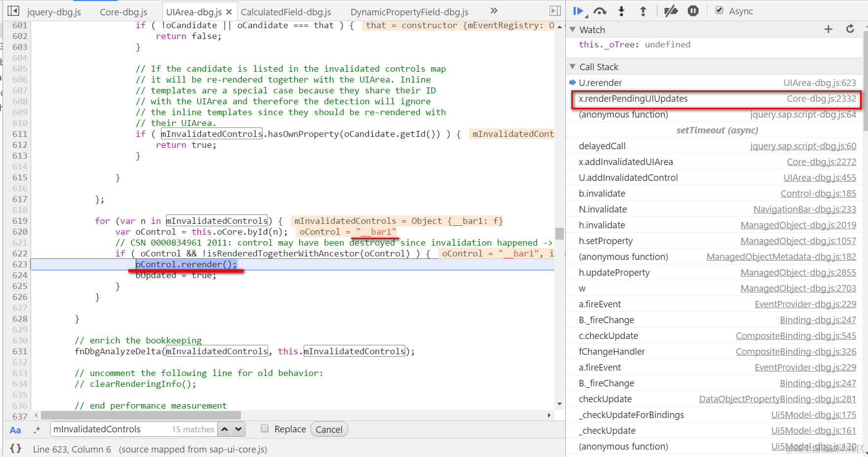The height and width of the screenshot is (457, 868).
Task: Step out of current function
Action: 643,11
